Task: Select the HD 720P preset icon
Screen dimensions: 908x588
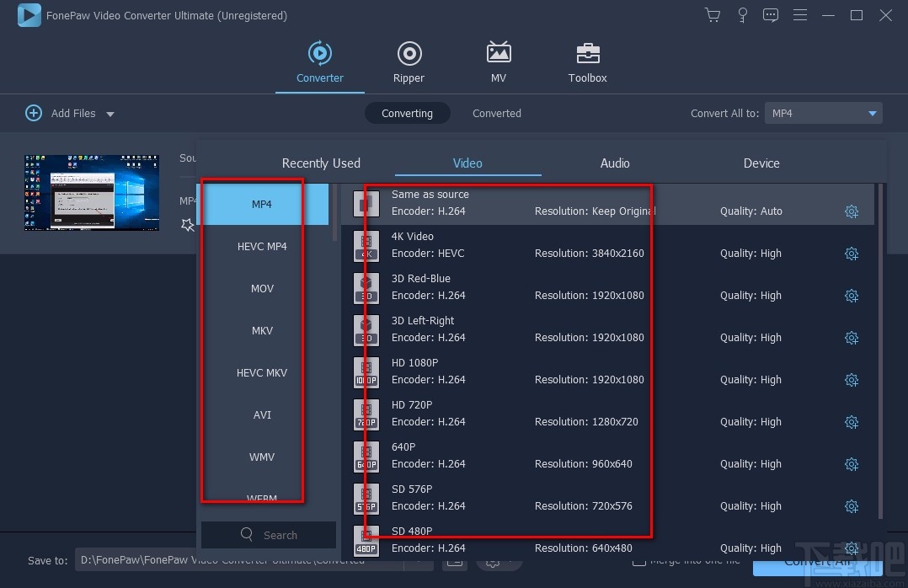Action: (366, 414)
